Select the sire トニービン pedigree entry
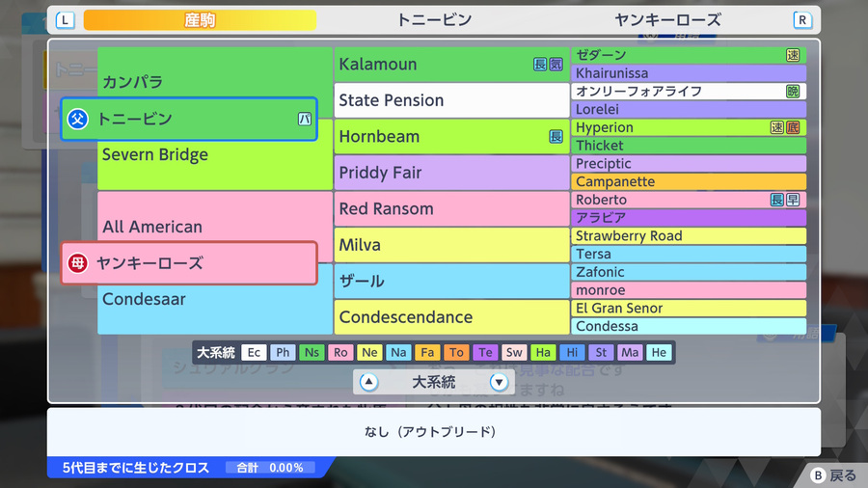 [189, 119]
